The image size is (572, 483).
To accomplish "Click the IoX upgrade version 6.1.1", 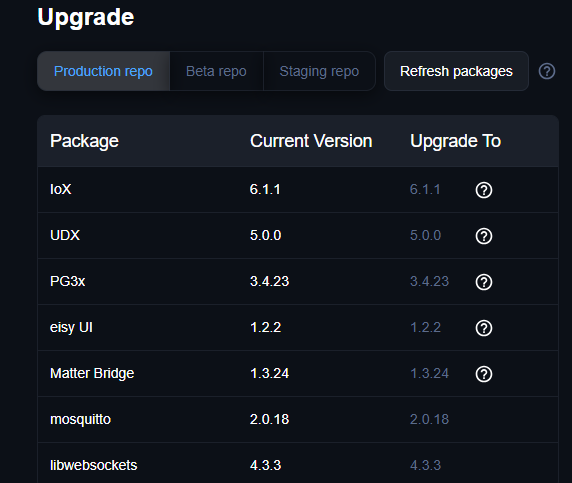I will 425,190.
